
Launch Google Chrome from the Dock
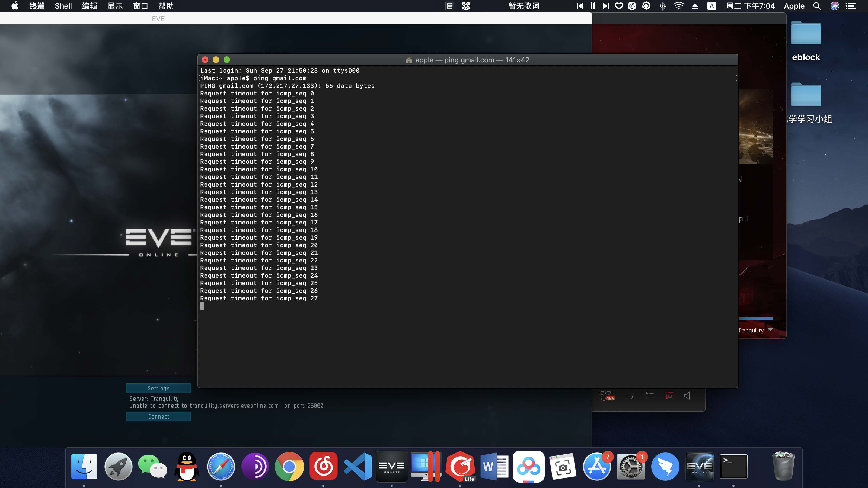pos(289,466)
